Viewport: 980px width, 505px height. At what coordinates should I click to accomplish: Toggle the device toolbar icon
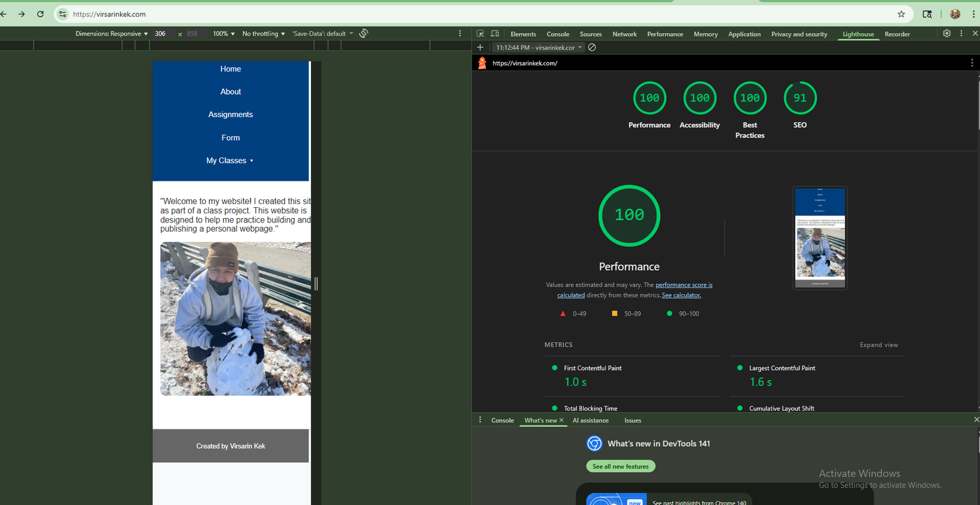(495, 34)
